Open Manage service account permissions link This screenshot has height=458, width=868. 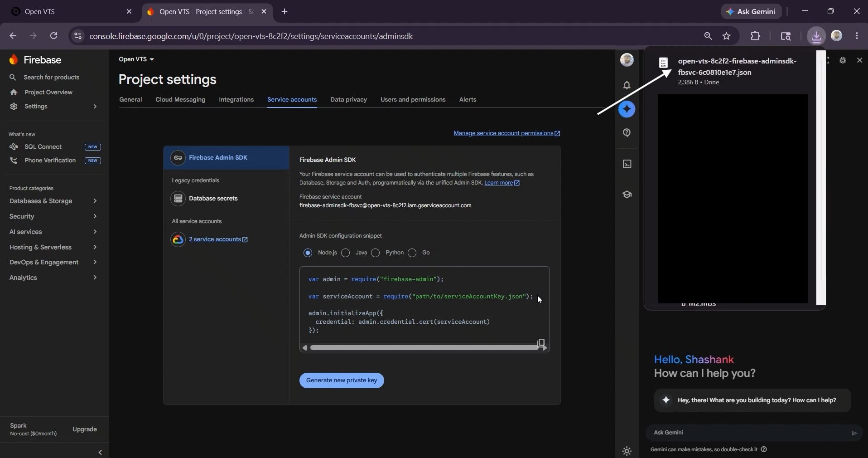point(507,133)
